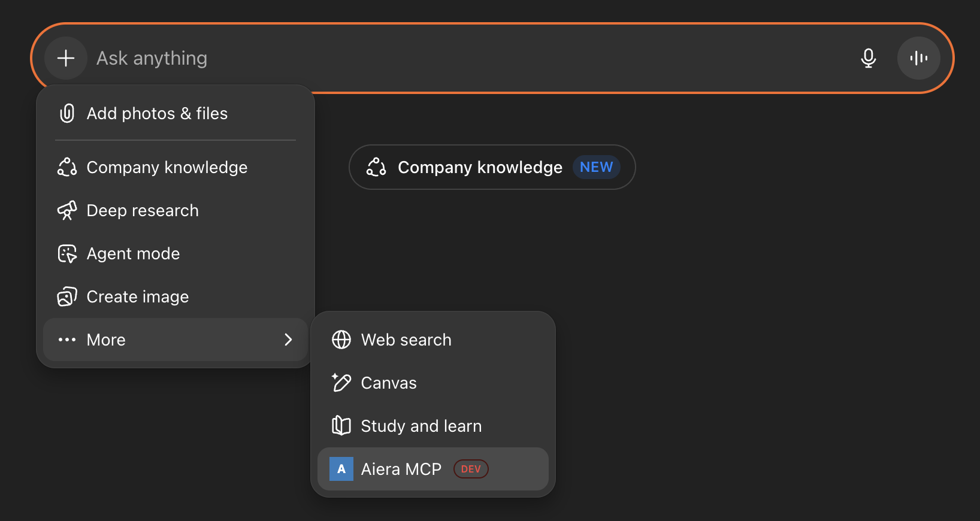The height and width of the screenshot is (521, 980).
Task: Choose Add photos & files option
Action: point(157,114)
